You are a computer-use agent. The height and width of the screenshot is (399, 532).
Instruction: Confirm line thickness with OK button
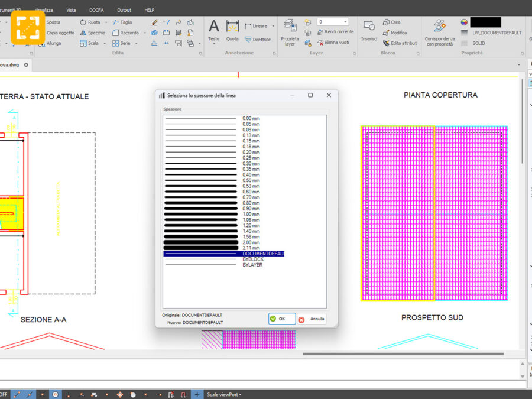coord(281,319)
